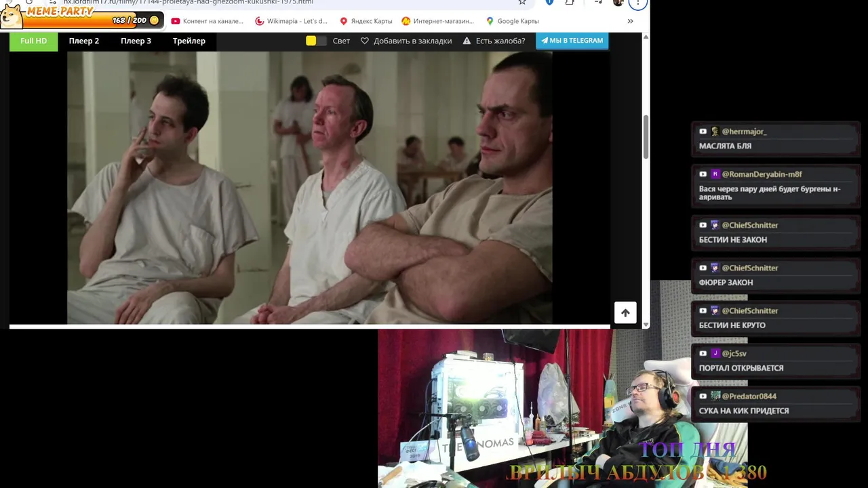
Task: Click the scroll-to-top arrow button
Action: [625, 312]
